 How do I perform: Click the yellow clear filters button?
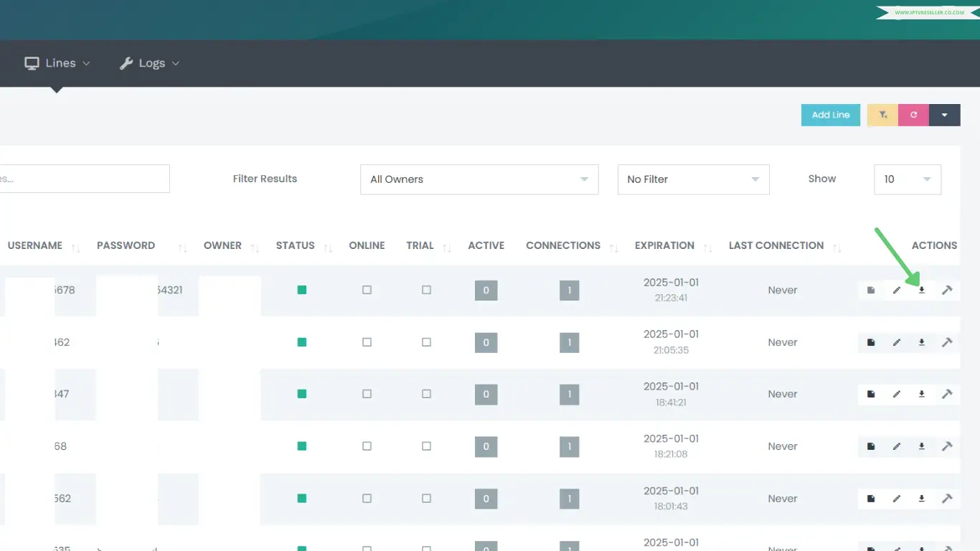[882, 115]
